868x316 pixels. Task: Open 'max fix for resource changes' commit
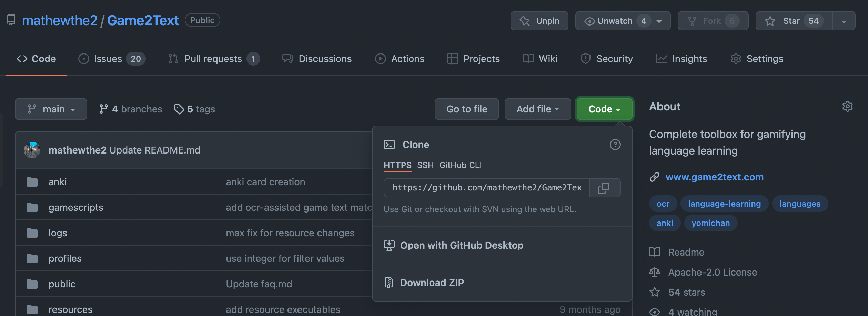pos(290,233)
